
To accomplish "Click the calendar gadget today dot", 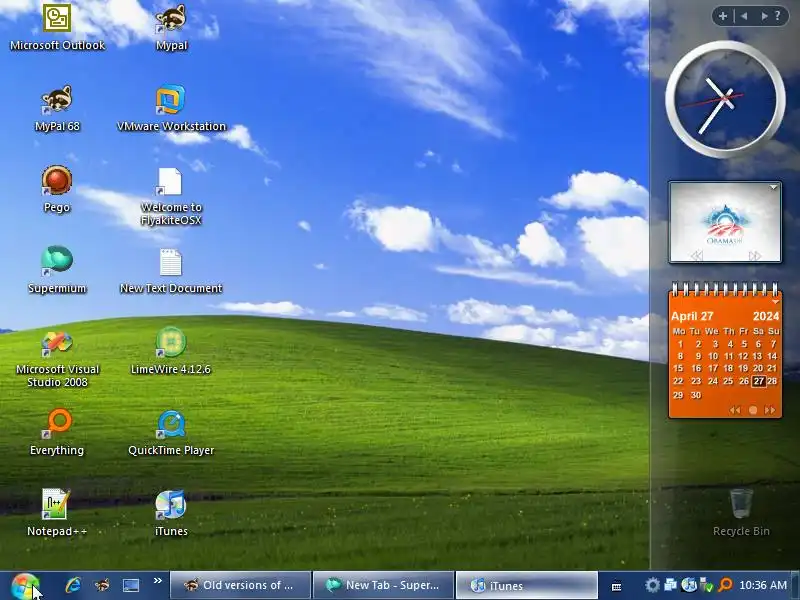I will pyautogui.click(x=753, y=410).
